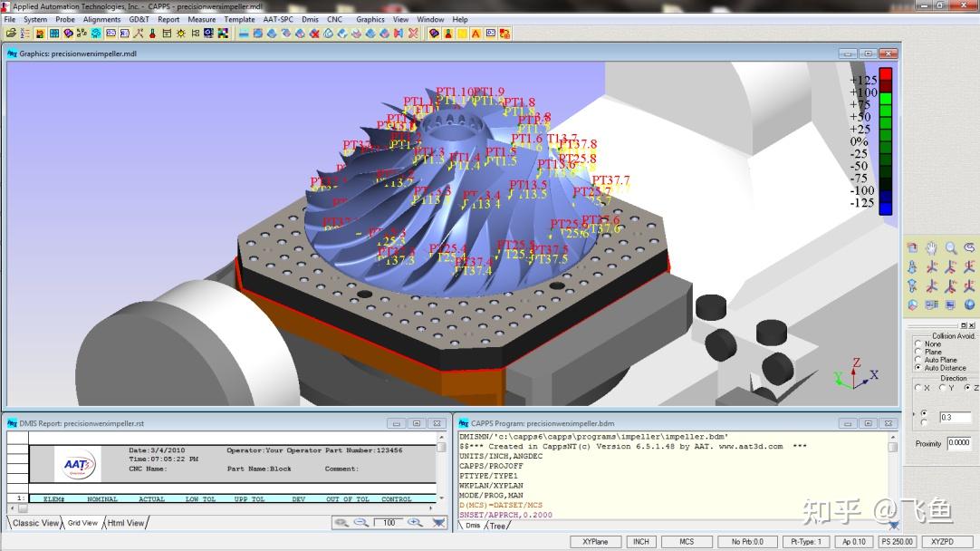
Task: Switch to the Html View tab
Action: tap(126, 523)
